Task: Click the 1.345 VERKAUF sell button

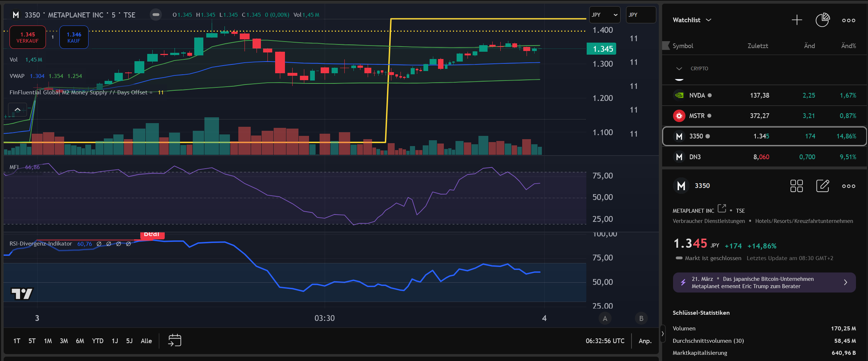Action: click(x=28, y=37)
